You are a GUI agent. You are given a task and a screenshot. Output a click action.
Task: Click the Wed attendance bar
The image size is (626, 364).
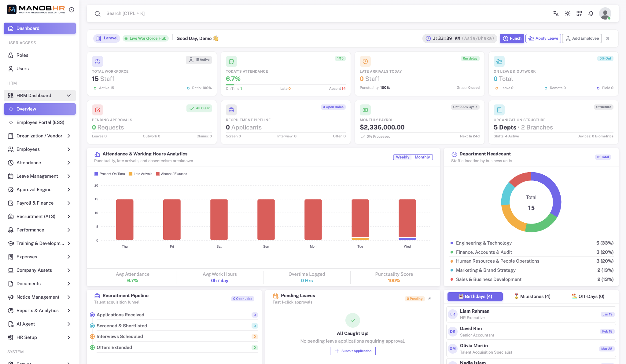pyautogui.click(x=407, y=220)
